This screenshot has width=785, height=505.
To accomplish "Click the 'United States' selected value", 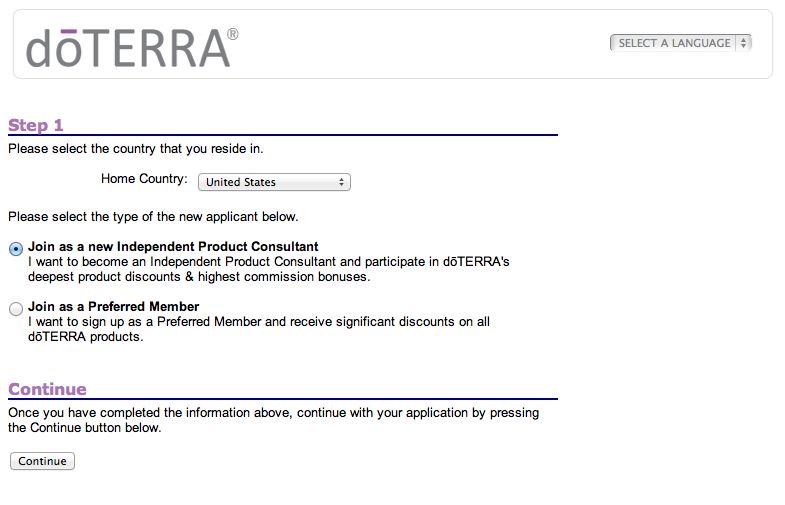I will 241,182.
